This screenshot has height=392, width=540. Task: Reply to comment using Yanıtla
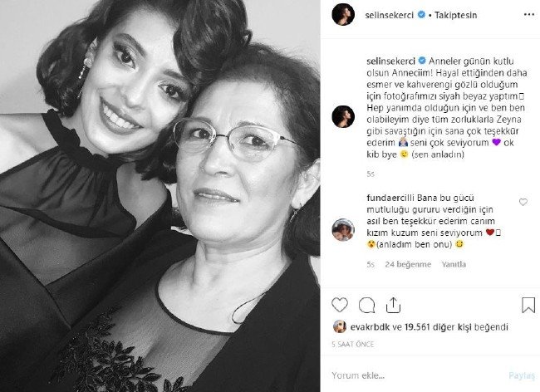tap(454, 264)
